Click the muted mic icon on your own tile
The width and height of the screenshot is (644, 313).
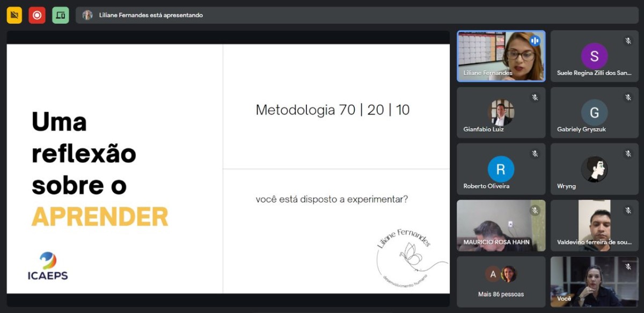(628, 267)
